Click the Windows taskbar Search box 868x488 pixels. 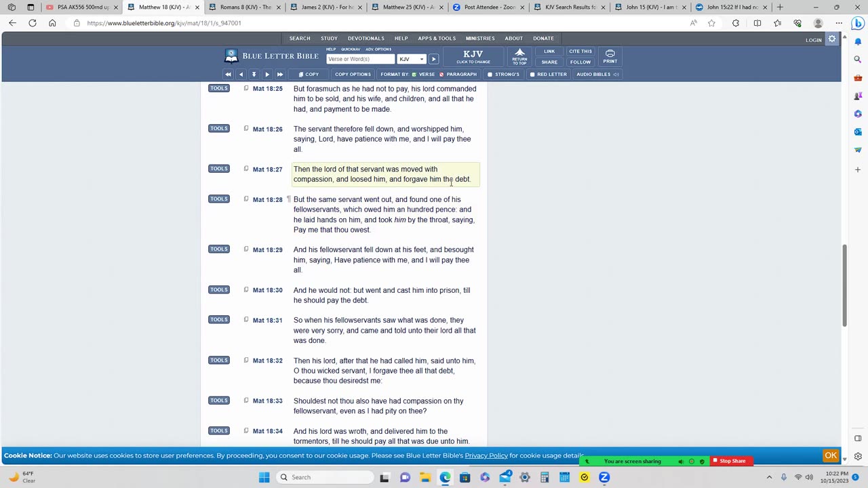pyautogui.click(x=325, y=477)
